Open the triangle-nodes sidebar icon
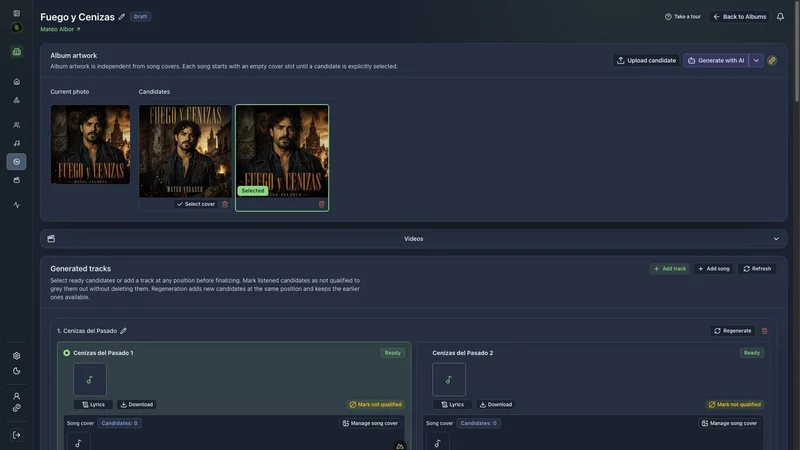800x450 pixels. [16, 100]
